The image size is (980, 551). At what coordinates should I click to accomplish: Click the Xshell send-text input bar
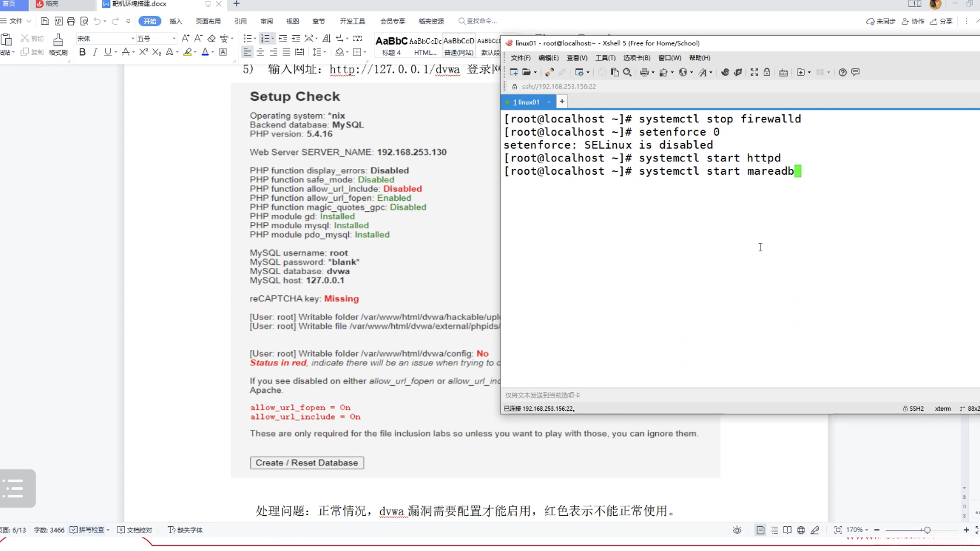click(x=740, y=395)
